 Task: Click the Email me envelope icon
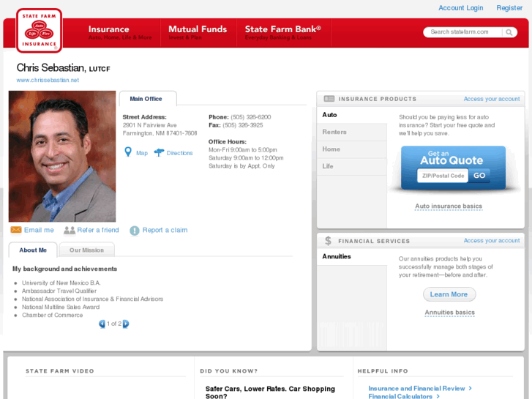pyautogui.click(x=15, y=230)
